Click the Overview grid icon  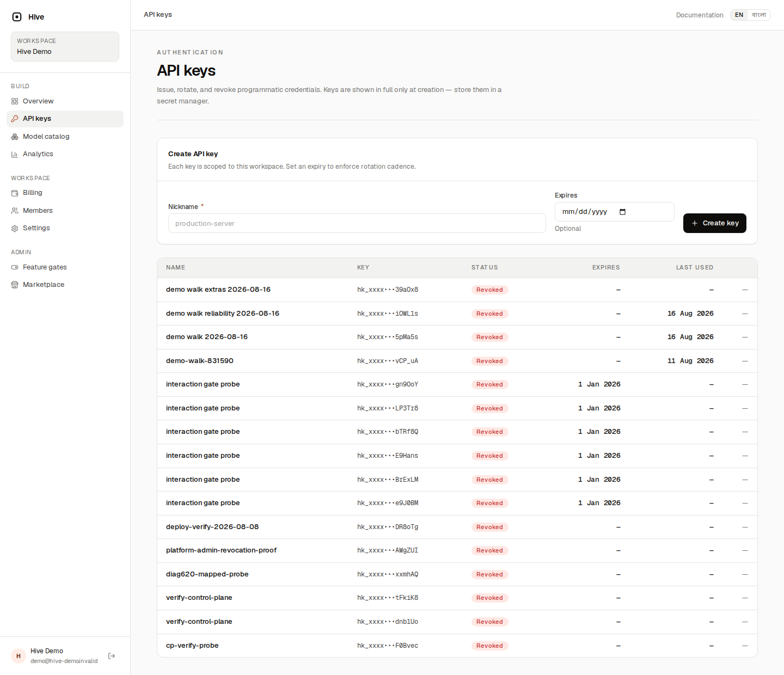pos(15,101)
